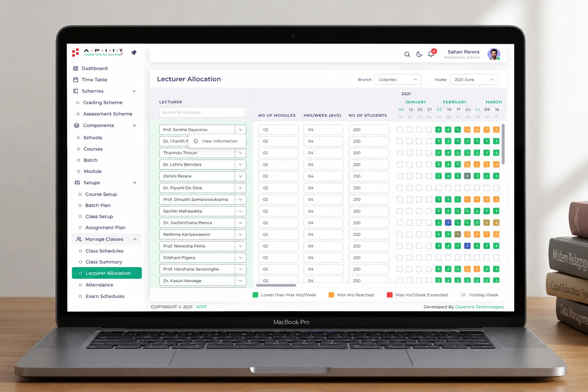Click the Time Table calendar icon
The image size is (588, 392).
click(75, 80)
